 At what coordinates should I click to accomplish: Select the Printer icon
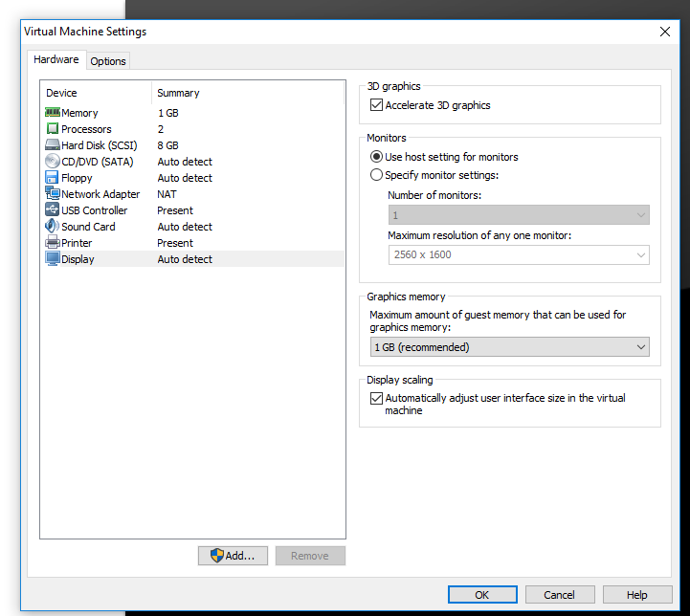[53, 242]
